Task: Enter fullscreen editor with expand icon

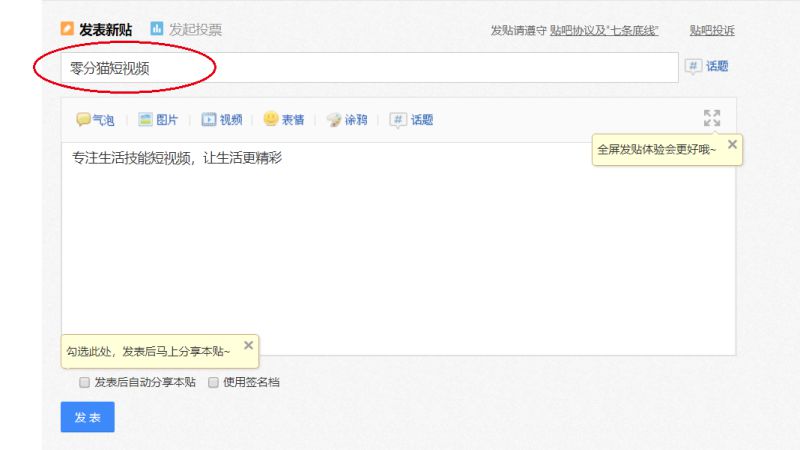Action: pyautogui.click(x=712, y=118)
